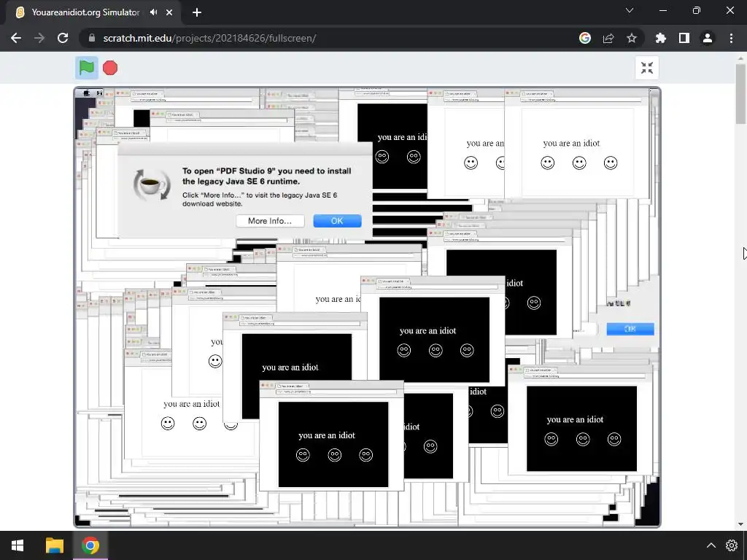Expand the tab search chevron
The image size is (747, 560).
coord(630,10)
